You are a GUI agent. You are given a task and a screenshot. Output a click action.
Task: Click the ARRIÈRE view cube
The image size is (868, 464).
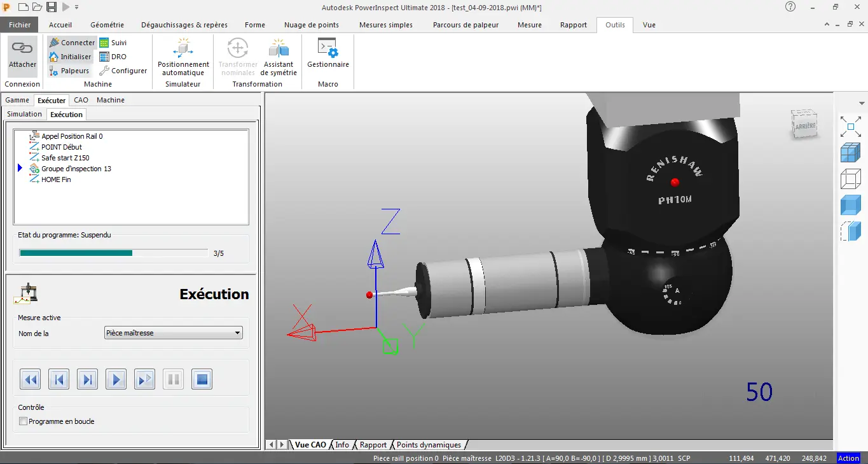(x=804, y=124)
